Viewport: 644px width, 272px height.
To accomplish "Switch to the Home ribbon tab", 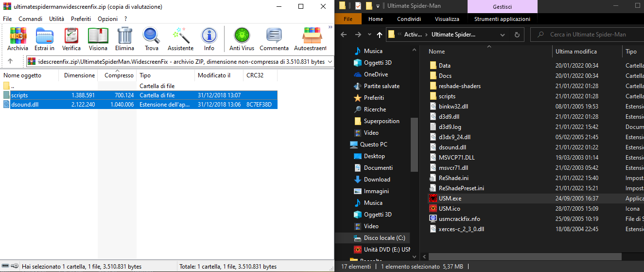I will point(376,19).
